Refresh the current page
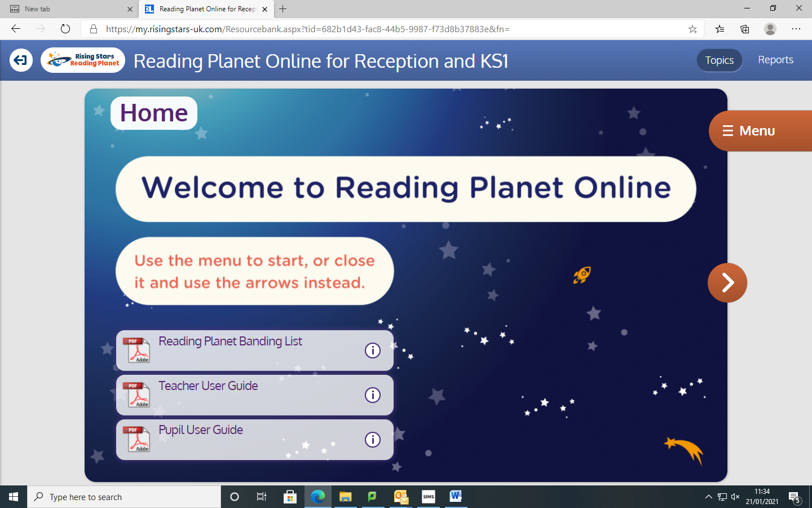 (65, 29)
